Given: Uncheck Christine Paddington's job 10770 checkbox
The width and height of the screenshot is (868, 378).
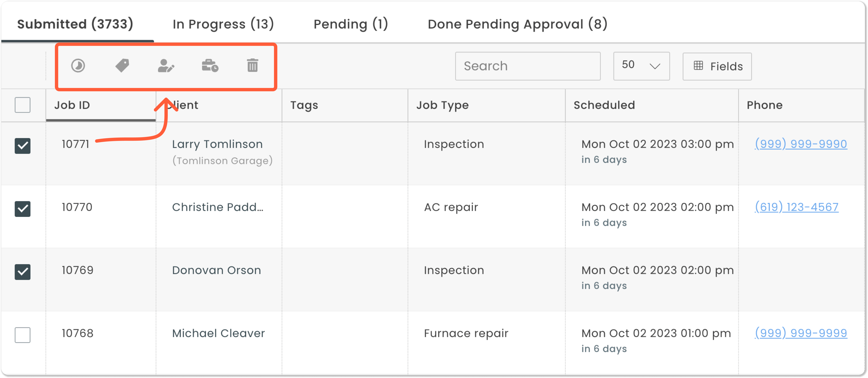Looking at the screenshot, I should click(x=22, y=209).
